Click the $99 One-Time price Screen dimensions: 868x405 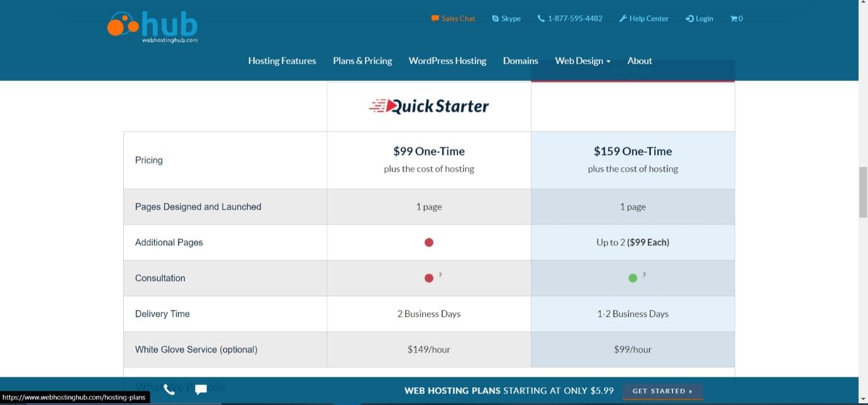(x=429, y=151)
